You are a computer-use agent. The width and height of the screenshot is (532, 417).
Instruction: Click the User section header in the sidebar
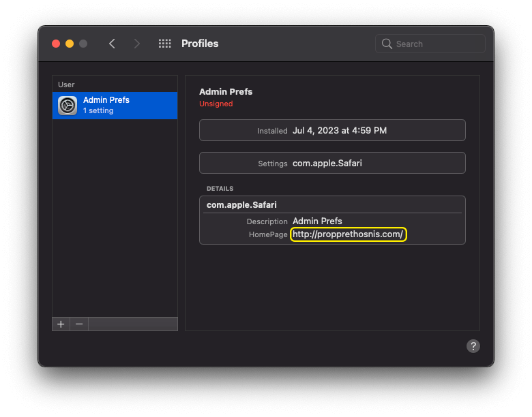[x=66, y=84]
